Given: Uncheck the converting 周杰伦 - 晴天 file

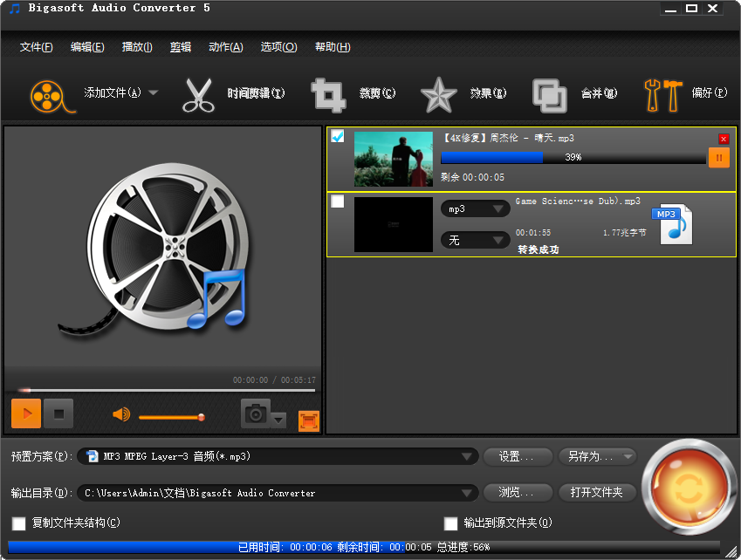Looking at the screenshot, I should click(336, 136).
